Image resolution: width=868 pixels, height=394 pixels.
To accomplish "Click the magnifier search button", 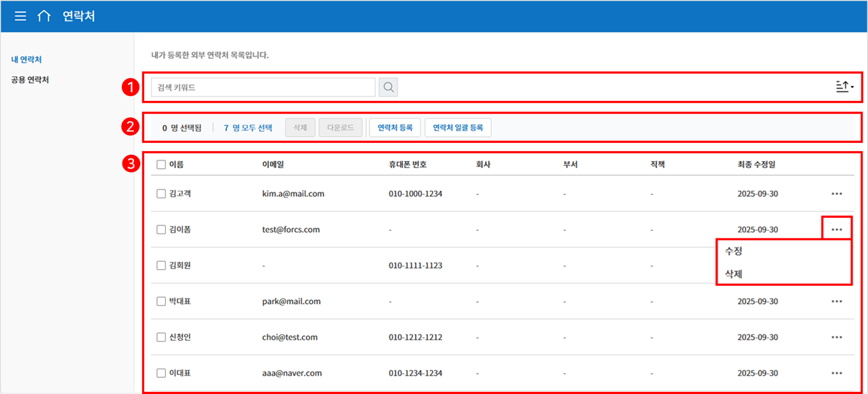I will (x=389, y=87).
